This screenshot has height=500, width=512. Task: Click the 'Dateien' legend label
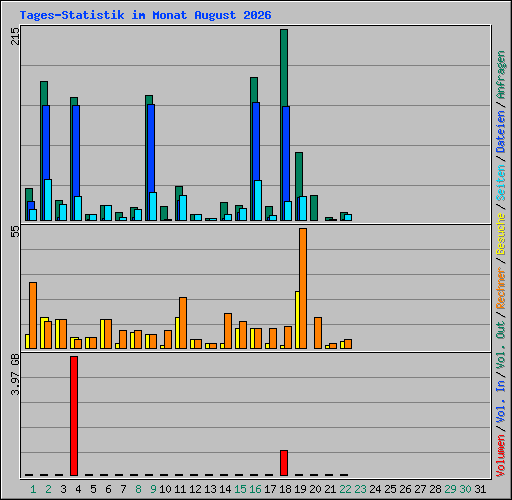click(x=501, y=131)
